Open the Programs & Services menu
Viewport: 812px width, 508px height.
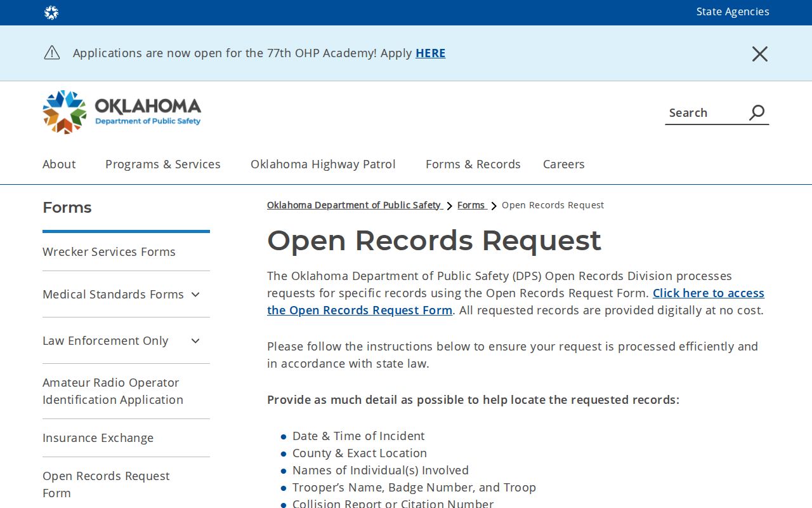pos(163,164)
